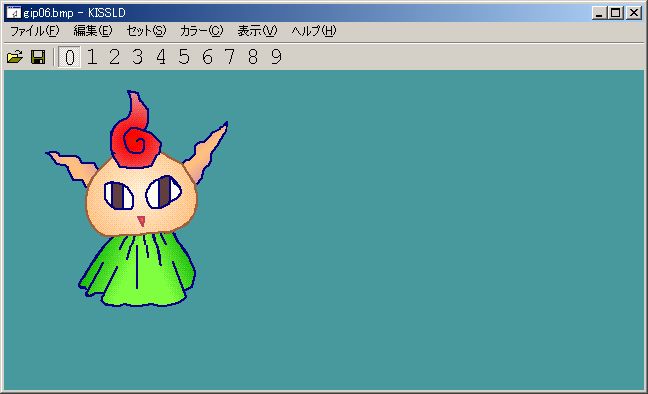Choose set number 4 in toolbar

[161, 57]
